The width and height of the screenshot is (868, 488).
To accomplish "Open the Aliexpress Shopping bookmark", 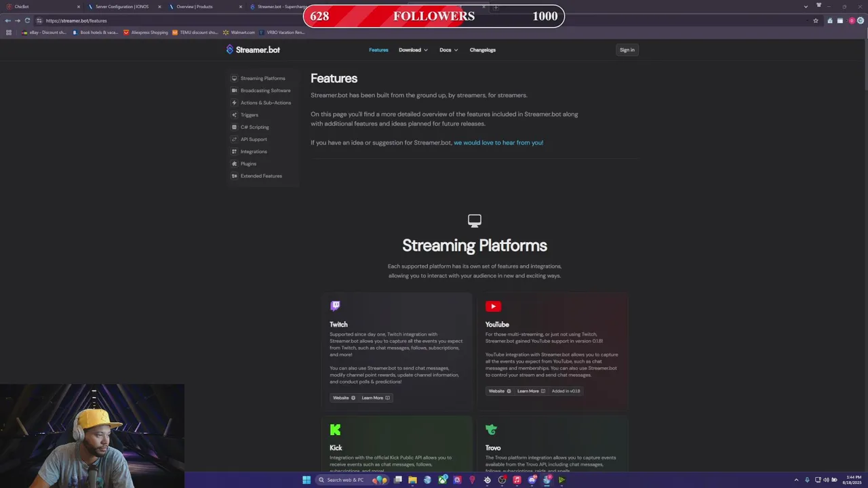I will (x=146, y=33).
